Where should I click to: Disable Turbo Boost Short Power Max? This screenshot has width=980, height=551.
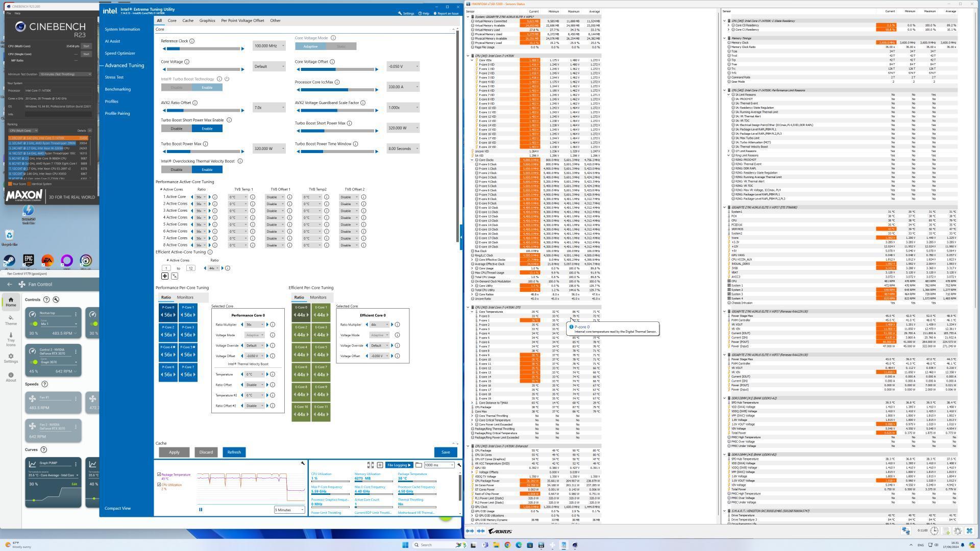[x=177, y=129]
